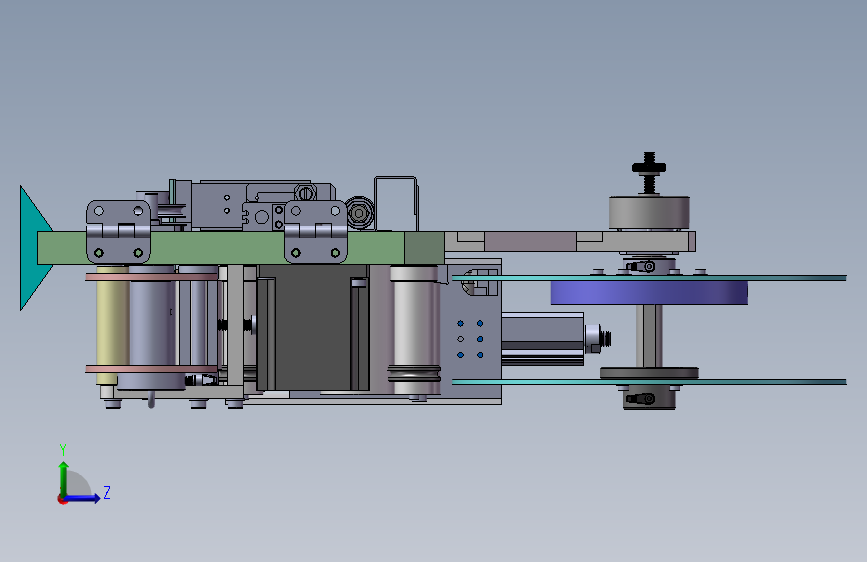Select the wire-frame rectangular bracket above the beam
This screenshot has height=562, width=867.
[x=396, y=203]
